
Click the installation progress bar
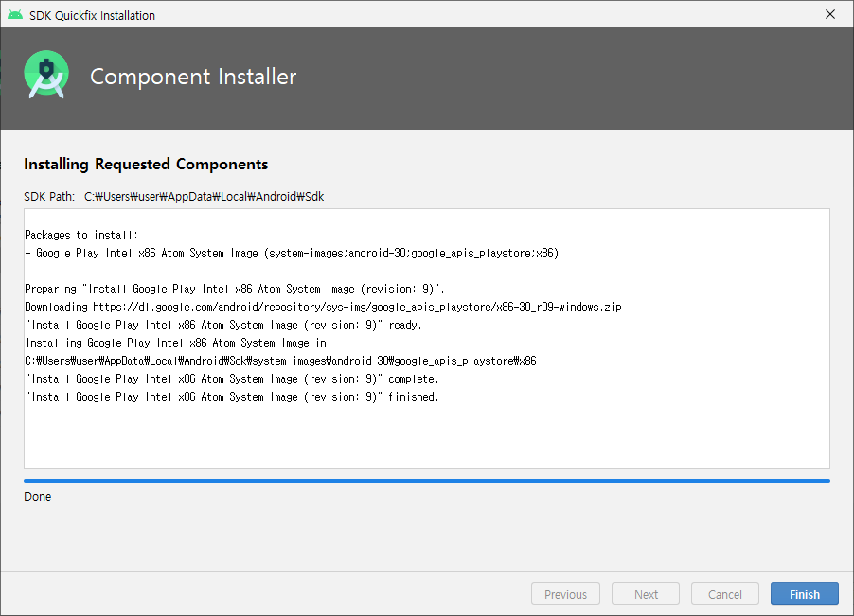[x=426, y=481]
